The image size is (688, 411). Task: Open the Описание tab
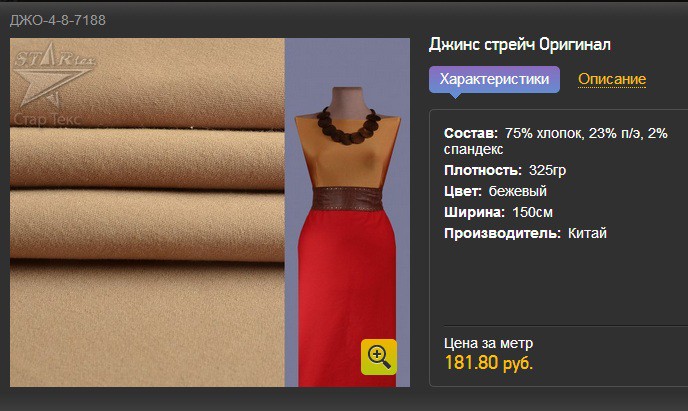click(612, 79)
